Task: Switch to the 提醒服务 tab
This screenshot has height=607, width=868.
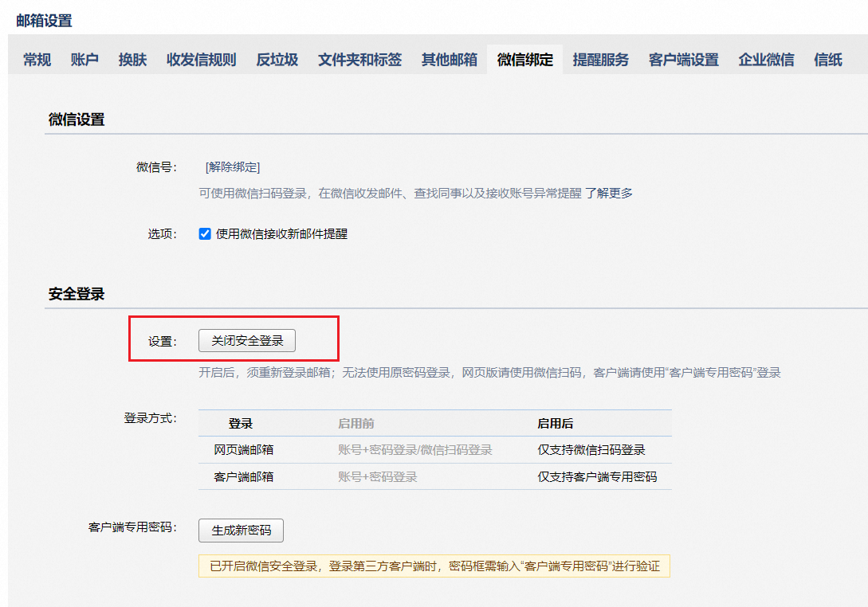Action: [x=600, y=58]
